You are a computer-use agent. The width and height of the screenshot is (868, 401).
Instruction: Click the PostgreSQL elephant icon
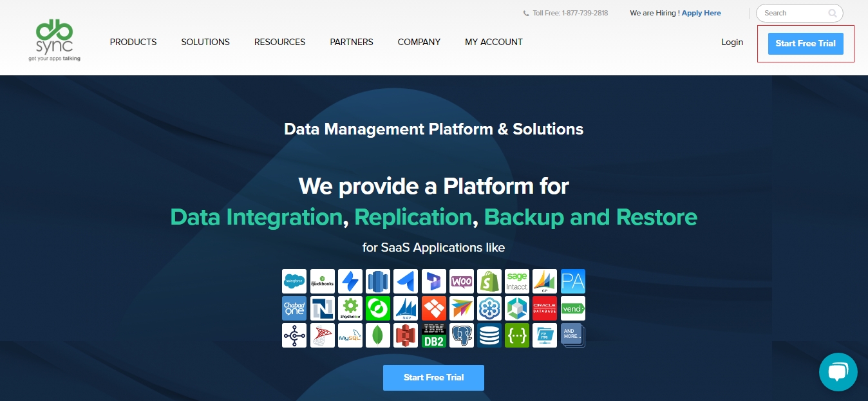click(462, 335)
